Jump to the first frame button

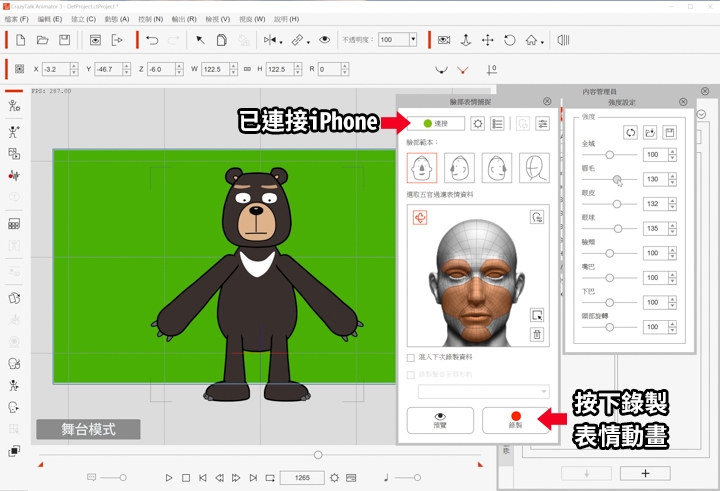click(202, 478)
